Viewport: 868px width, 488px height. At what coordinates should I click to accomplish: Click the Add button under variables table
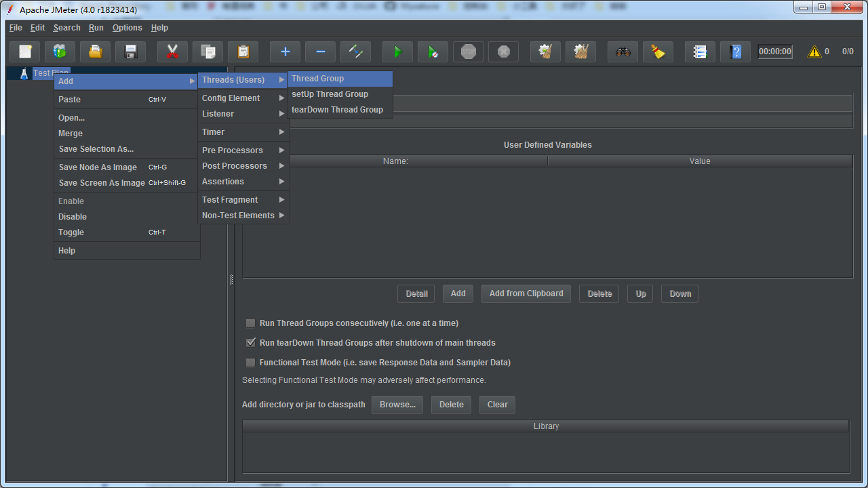point(458,293)
